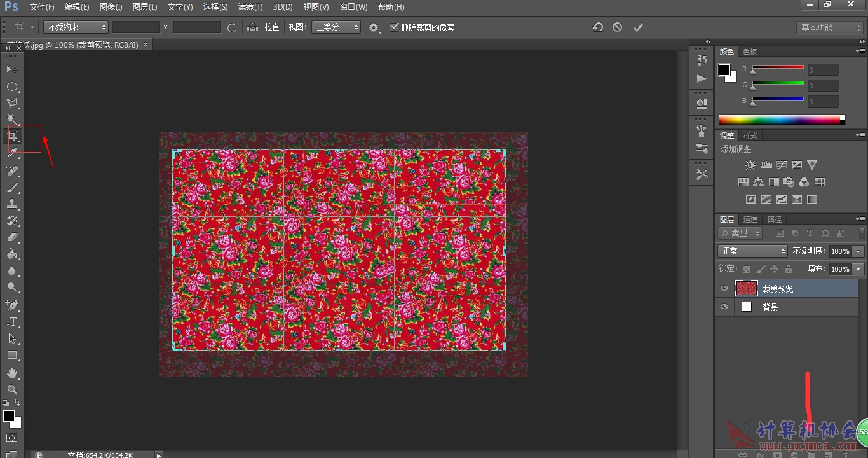The width and height of the screenshot is (868, 458).
Task: Switch to the 路径 tab
Action: tap(775, 219)
